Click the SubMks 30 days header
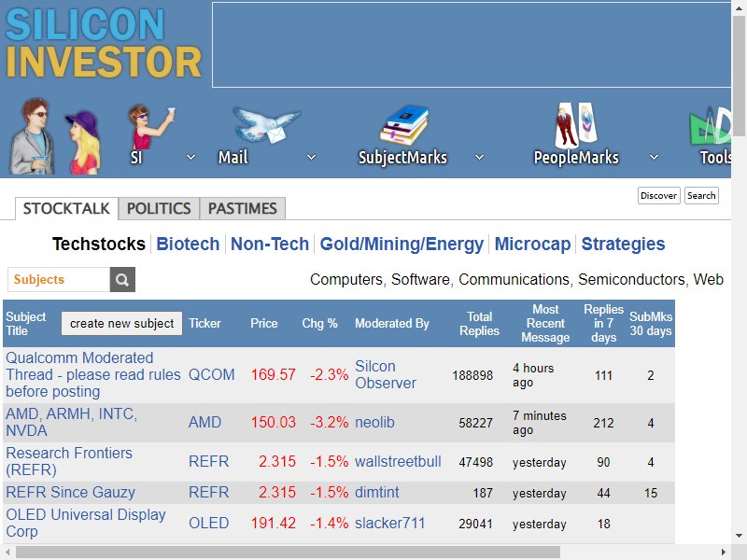The height and width of the screenshot is (560, 747). click(651, 324)
